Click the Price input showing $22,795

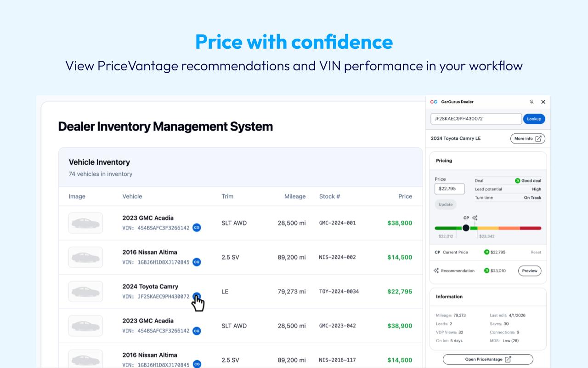449,189
